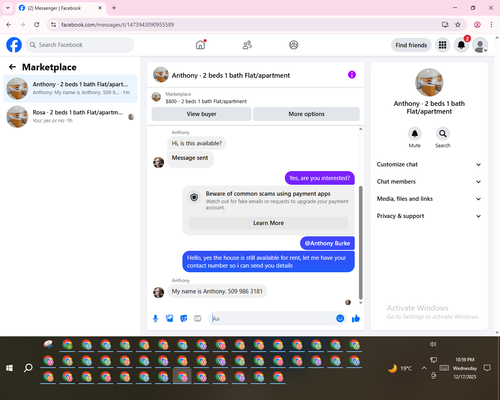Open the install app icon in address bar
The image size is (500, 400).
click(x=445, y=25)
